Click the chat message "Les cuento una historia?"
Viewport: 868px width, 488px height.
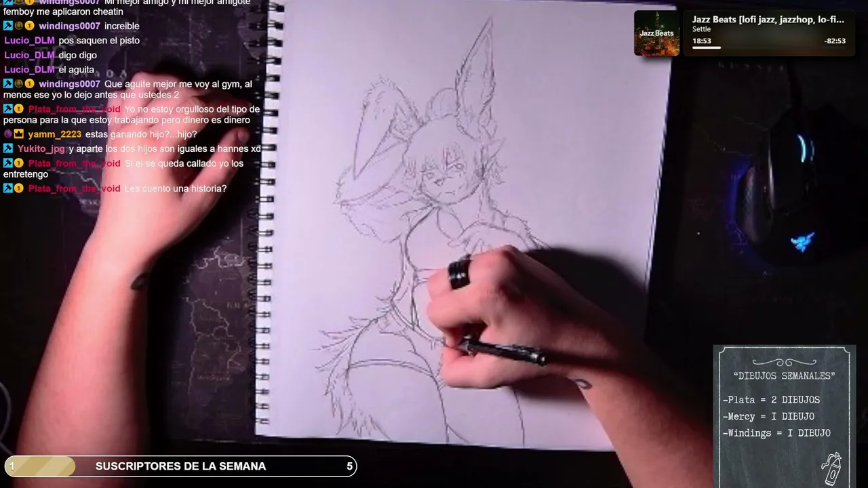(176, 188)
